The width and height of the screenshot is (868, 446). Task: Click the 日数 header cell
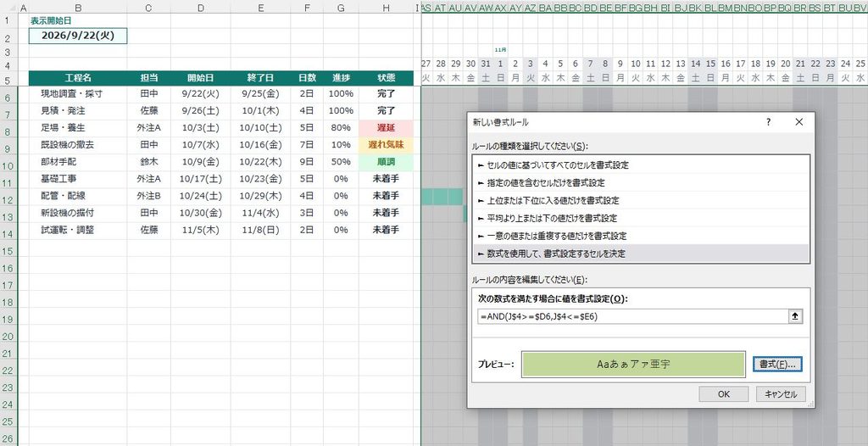[x=307, y=77]
